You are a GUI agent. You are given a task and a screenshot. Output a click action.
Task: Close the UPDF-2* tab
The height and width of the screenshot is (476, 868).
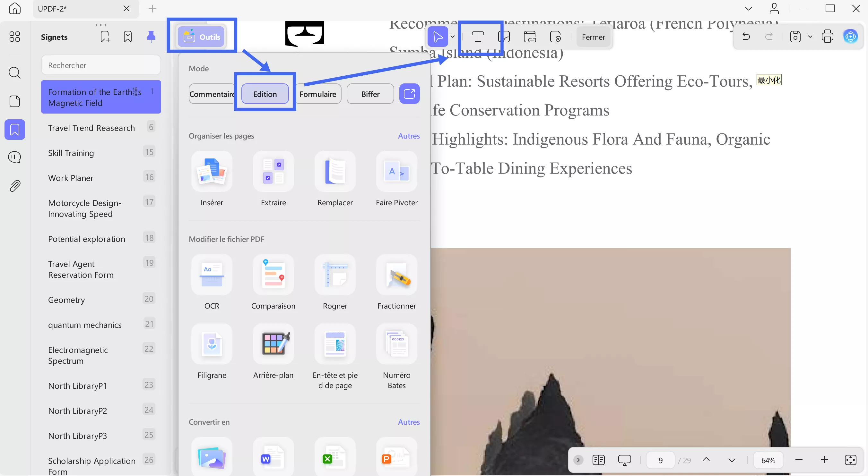pyautogui.click(x=126, y=8)
